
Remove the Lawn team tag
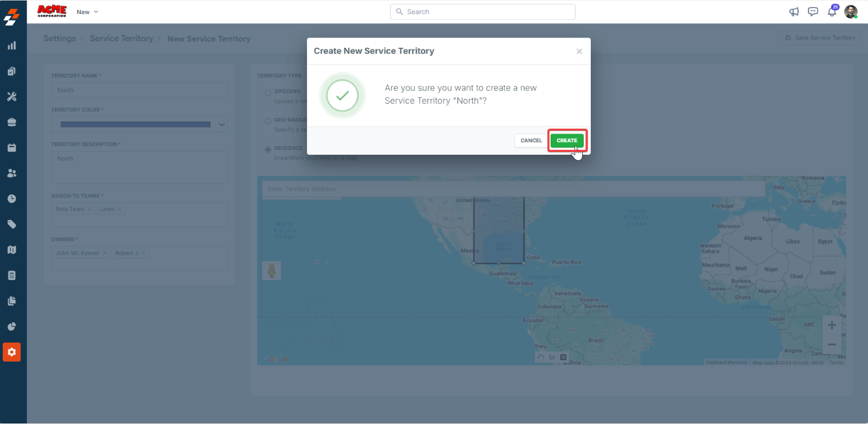(x=120, y=209)
